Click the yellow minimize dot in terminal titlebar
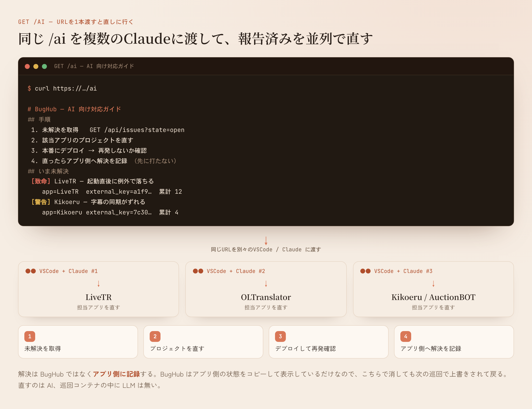The image size is (532, 409). click(36, 66)
